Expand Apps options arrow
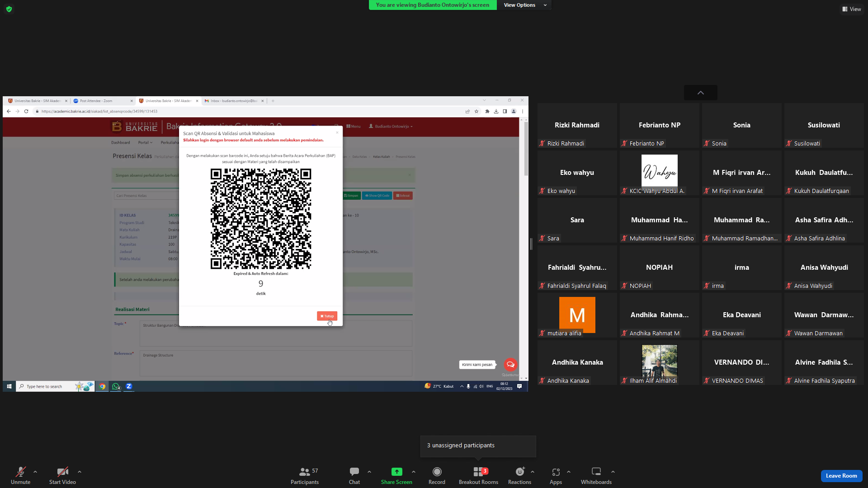The image size is (868, 488). (x=569, y=472)
